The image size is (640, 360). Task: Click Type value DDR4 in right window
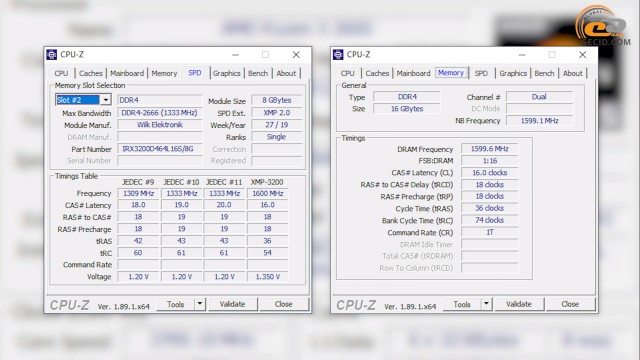[x=407, y=97]
